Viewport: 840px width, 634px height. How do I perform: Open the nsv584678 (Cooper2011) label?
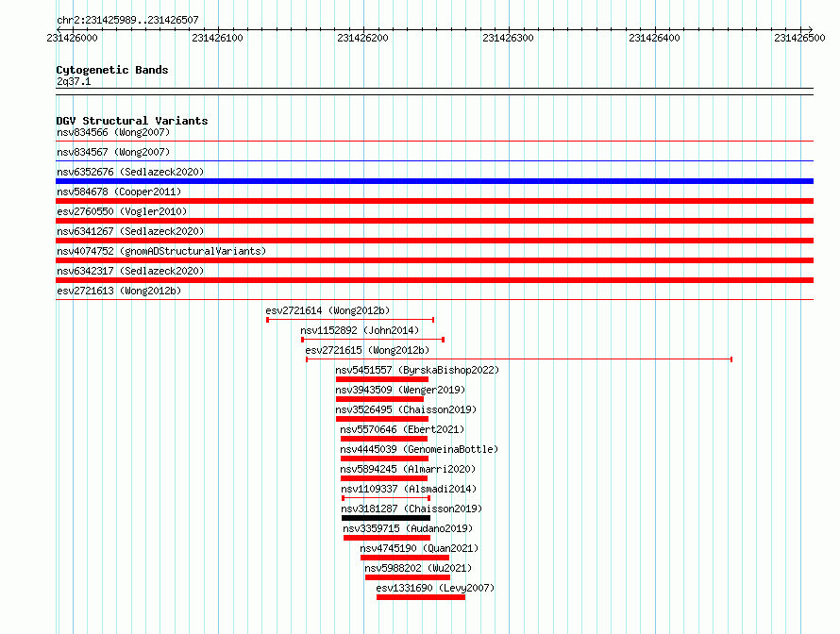(x=119, y=192)
